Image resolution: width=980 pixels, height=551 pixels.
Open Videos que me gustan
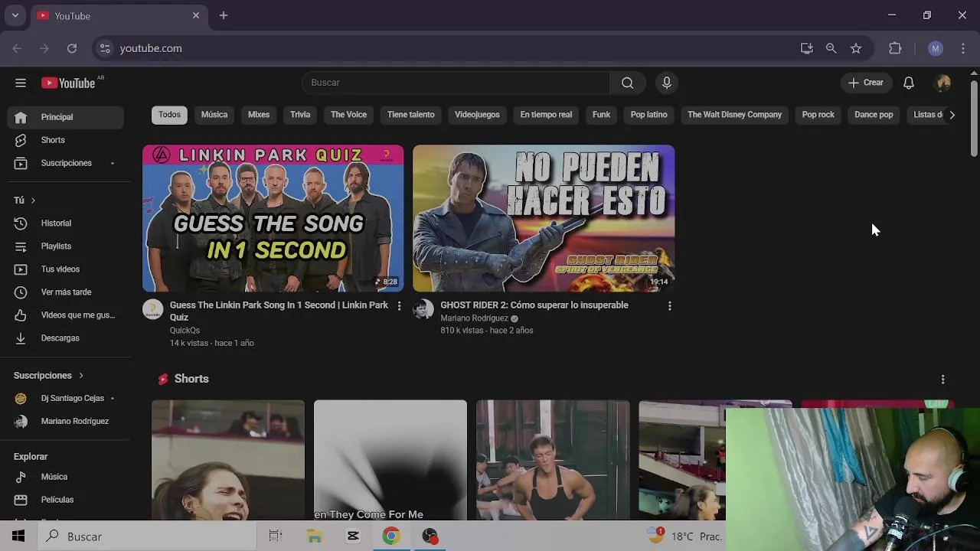pos(65,315)
